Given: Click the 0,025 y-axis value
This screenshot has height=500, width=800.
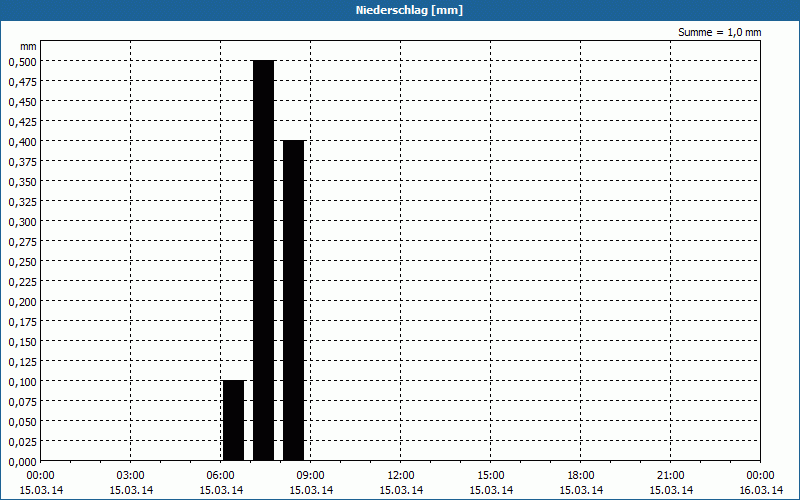Looking at the screenshot, I should coord(23,441).
